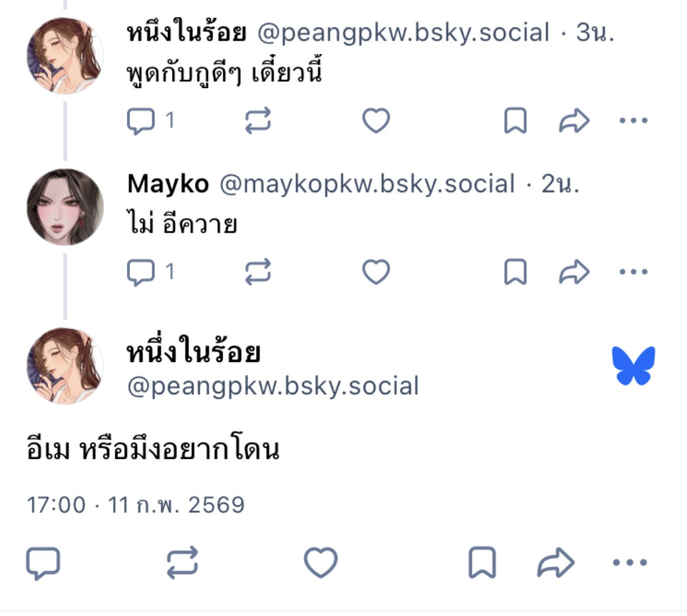Open more options on the main post
The image size is (687, 616).
[x=630, y=563]
